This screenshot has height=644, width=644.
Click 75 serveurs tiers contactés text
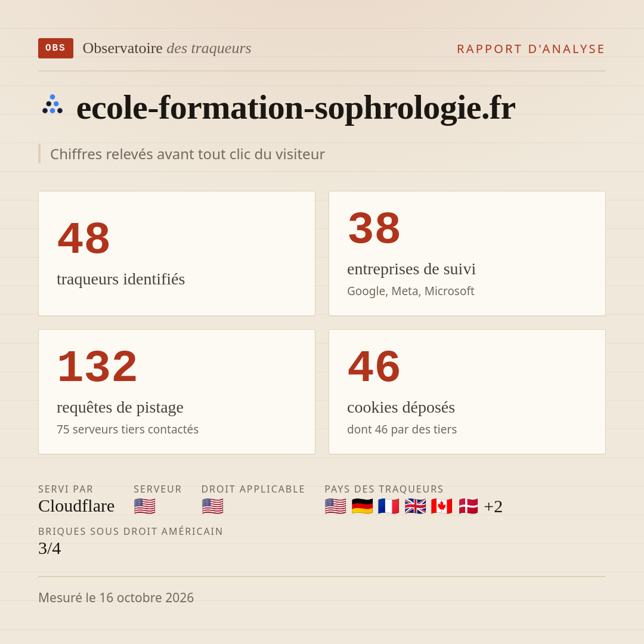[x=128, y=429]
